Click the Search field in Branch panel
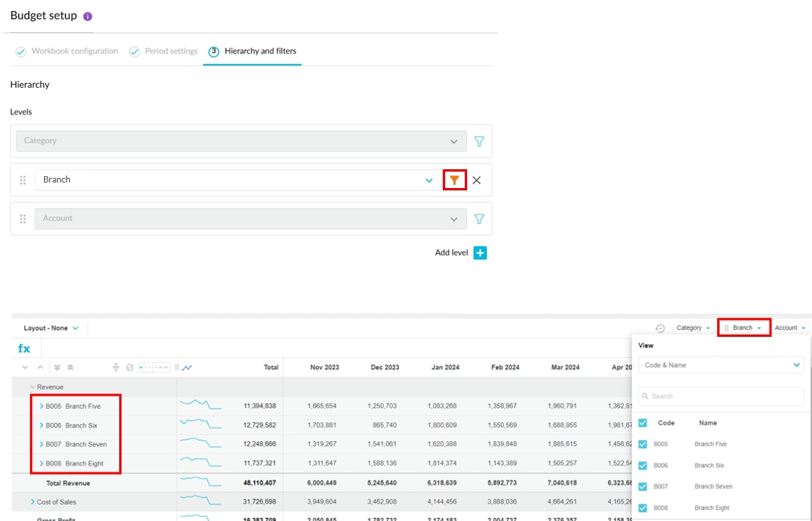812x521 pixels. click(x=720, y=396)
